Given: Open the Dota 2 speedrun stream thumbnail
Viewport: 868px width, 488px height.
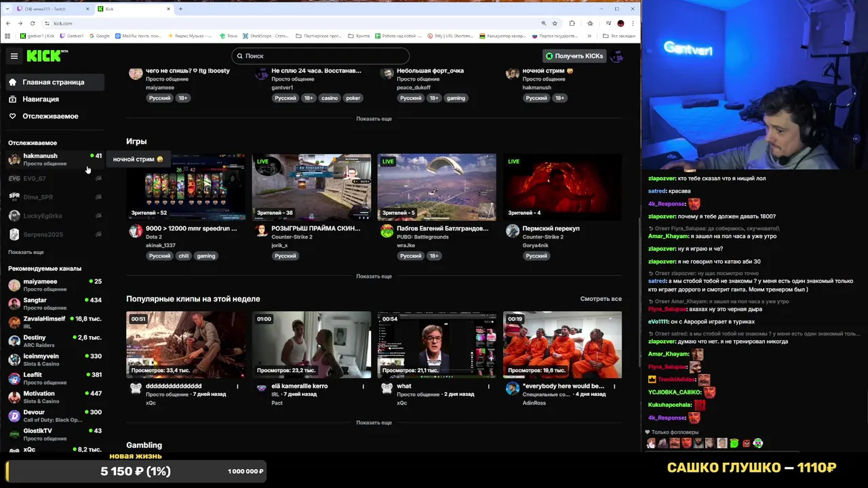Looking at the screenshot, I should [x=186, y=188].
